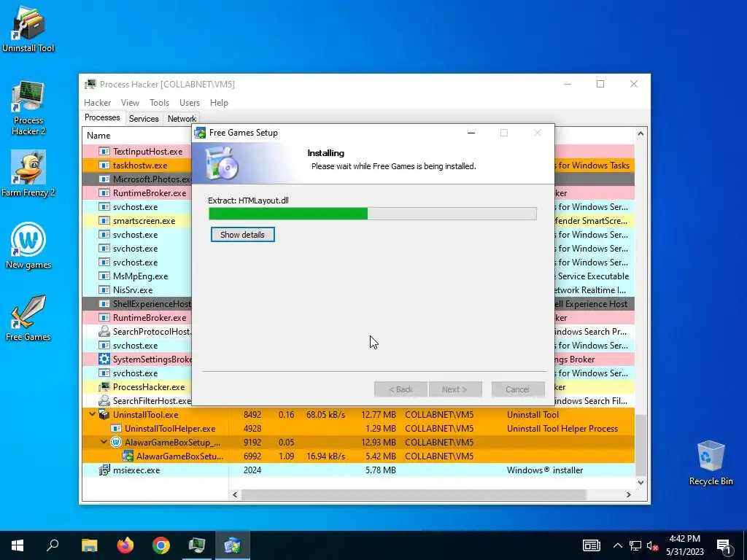
Task: Open the Free Games desktop shortcut
Action: point(28,318)
